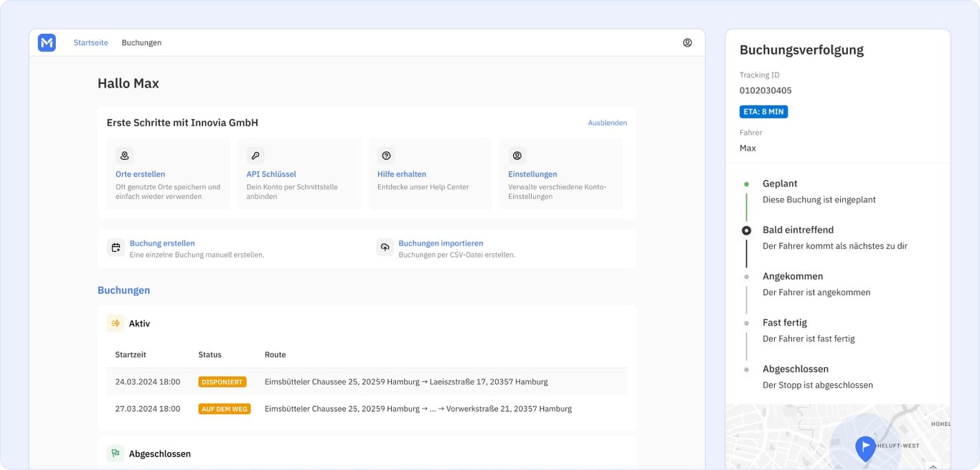Click the Buchung erstellen link
Viewport: 980px width, 470px height.
click(162, 243)
